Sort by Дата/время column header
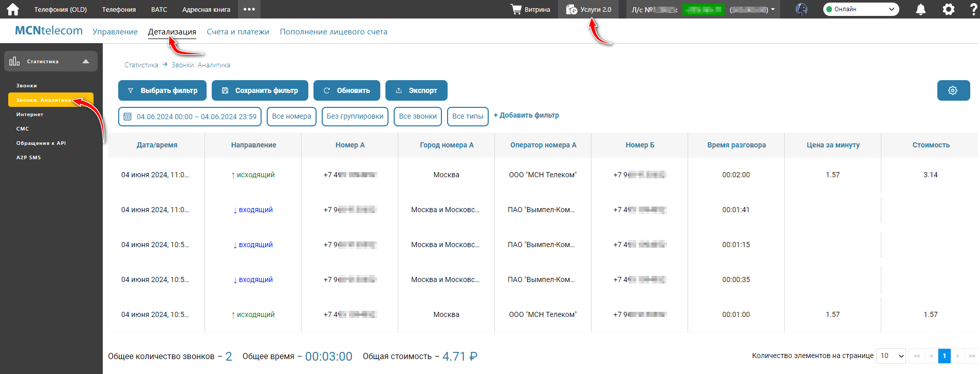 pyautogui.click(x=157, y=145)
